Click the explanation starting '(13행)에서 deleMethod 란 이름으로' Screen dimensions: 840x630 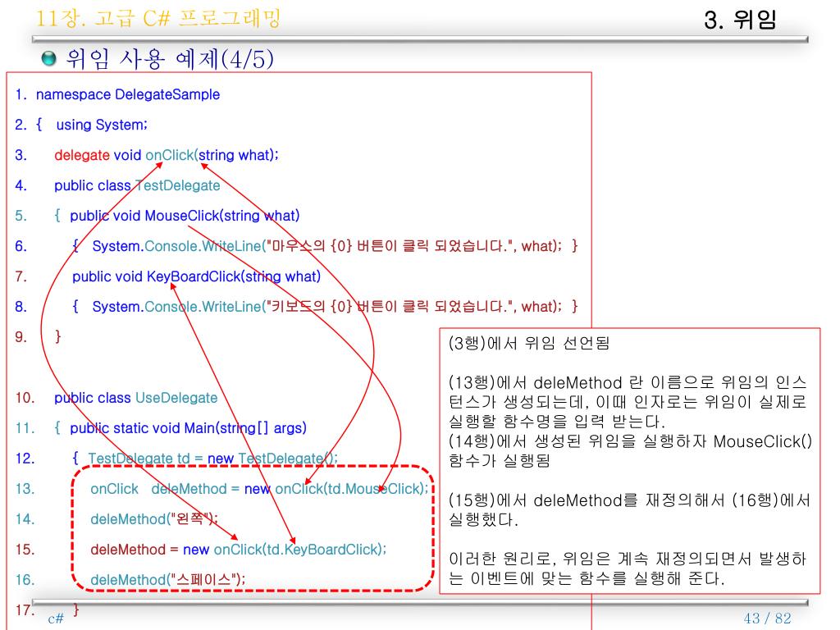click(x=628, y=402)
